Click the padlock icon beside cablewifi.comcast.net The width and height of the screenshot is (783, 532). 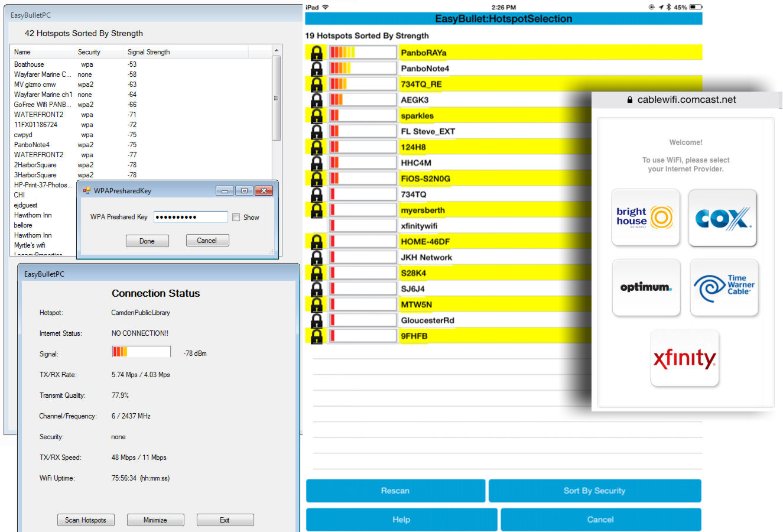tap(630, 100)
